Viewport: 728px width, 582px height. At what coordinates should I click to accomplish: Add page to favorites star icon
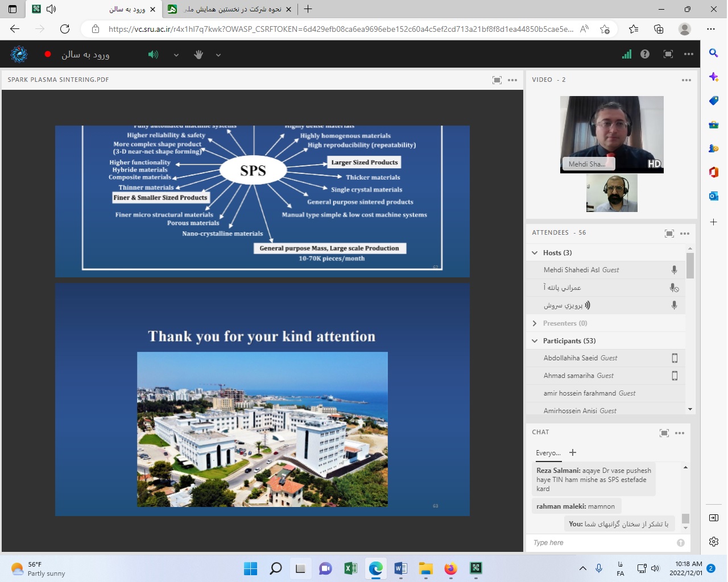(x=605, y=29)
